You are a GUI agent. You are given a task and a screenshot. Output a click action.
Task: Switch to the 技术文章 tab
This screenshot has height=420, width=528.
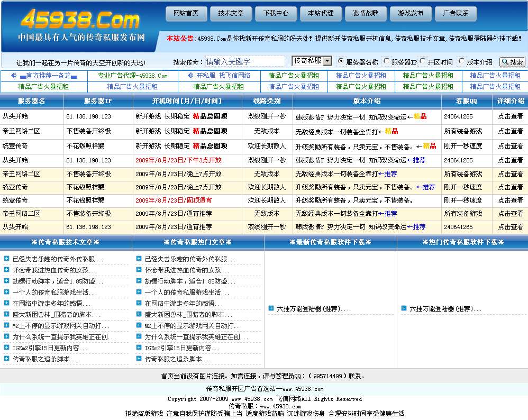231,14
